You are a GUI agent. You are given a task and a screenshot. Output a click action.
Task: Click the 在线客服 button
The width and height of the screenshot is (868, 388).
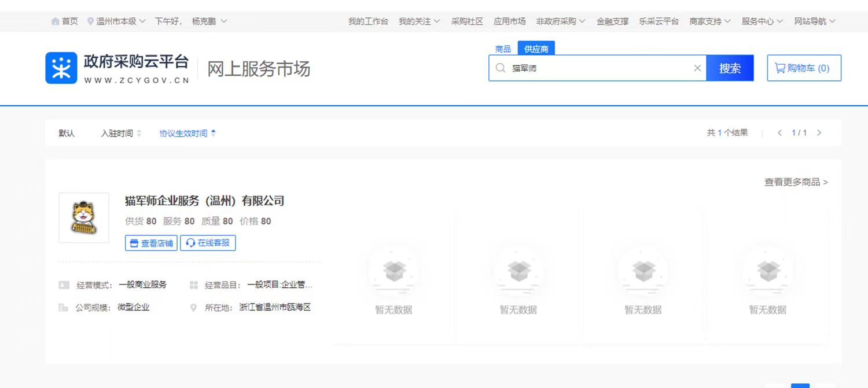208,243
